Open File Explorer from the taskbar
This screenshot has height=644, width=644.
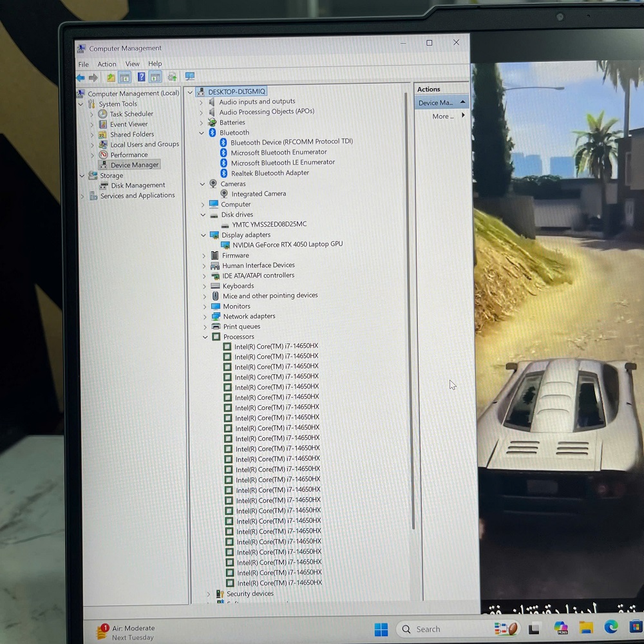585,627
